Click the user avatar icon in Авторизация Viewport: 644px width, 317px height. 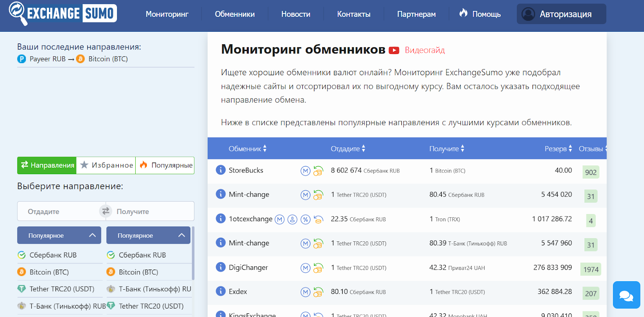(528, 14)
